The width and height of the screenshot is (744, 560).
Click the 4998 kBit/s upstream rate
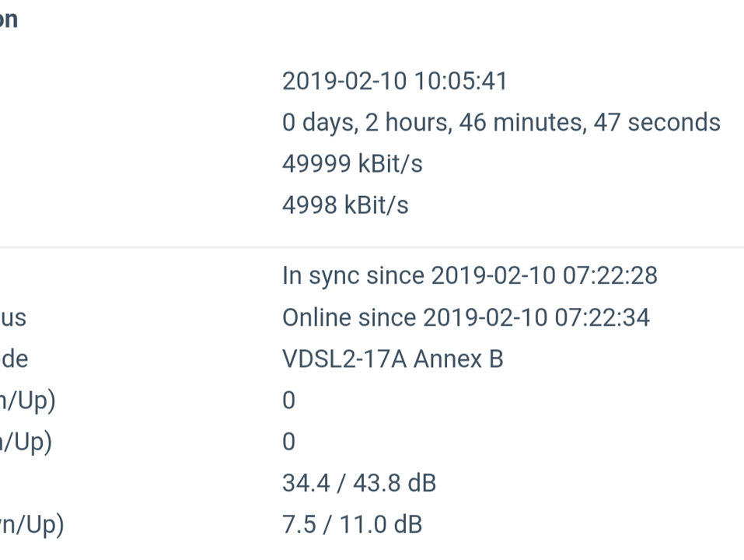click(x=345, y=205)
